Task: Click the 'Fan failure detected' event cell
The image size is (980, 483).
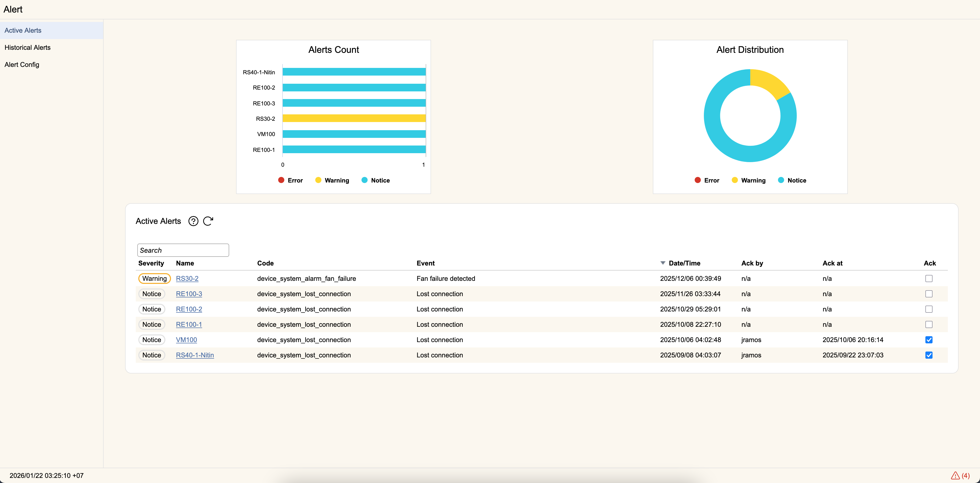Action: click(x=446, y=279)
